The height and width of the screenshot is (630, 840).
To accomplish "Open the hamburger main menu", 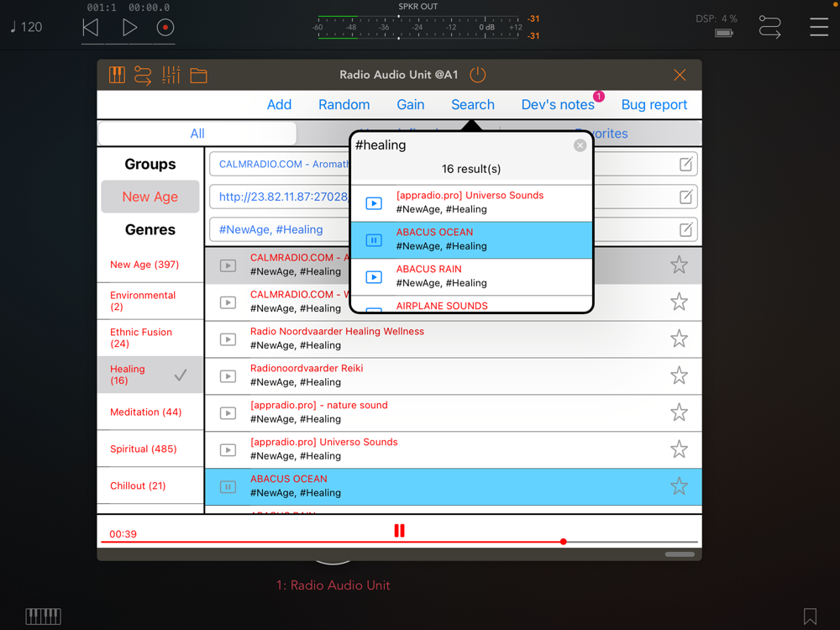I will click(x=819, y=27).
